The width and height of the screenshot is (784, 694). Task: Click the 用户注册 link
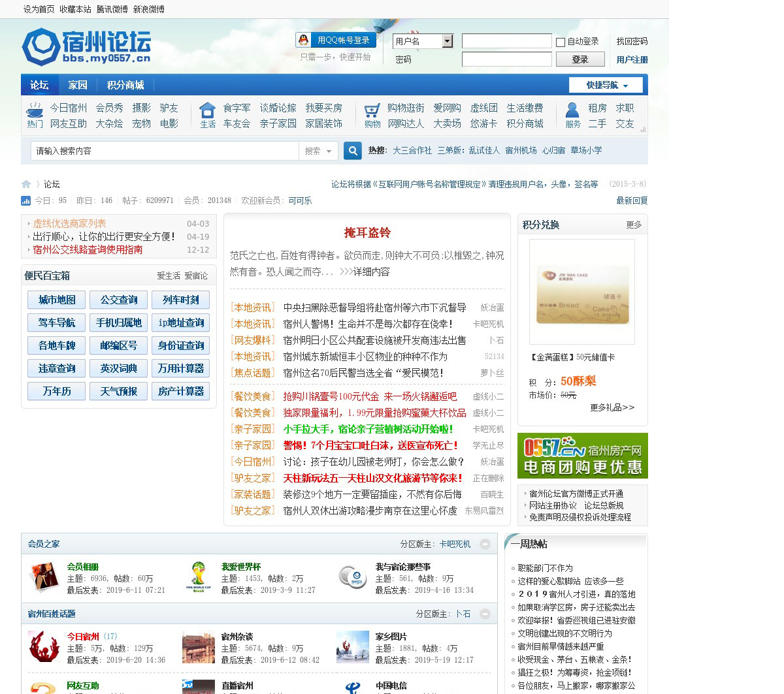(632, 59)
